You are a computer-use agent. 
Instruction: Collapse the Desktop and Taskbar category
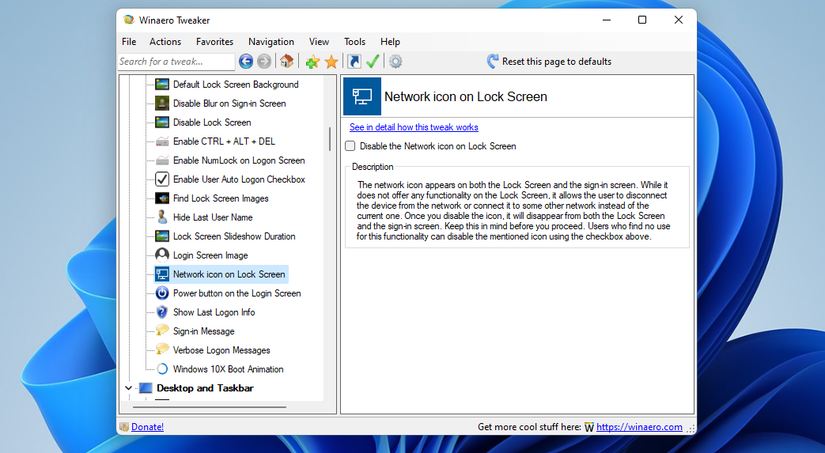[x=128, y=388]
